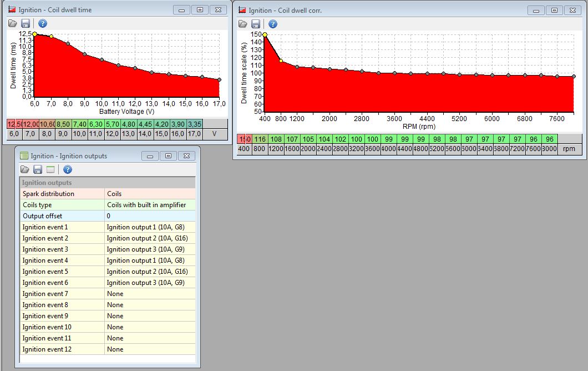The image size is (588, 371).
Task: Open help for Ignition outputs
Action: tap(68, 169)
